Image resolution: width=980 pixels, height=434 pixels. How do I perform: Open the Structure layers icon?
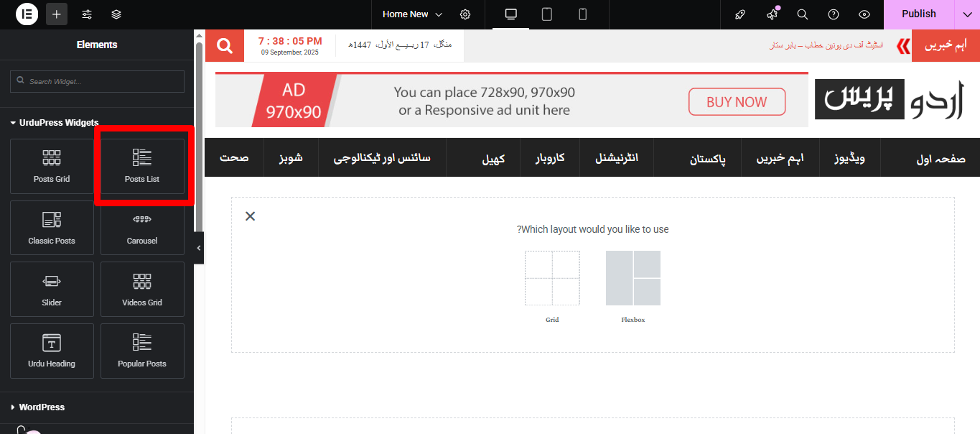pyautogui.click(x=116, y=14)
